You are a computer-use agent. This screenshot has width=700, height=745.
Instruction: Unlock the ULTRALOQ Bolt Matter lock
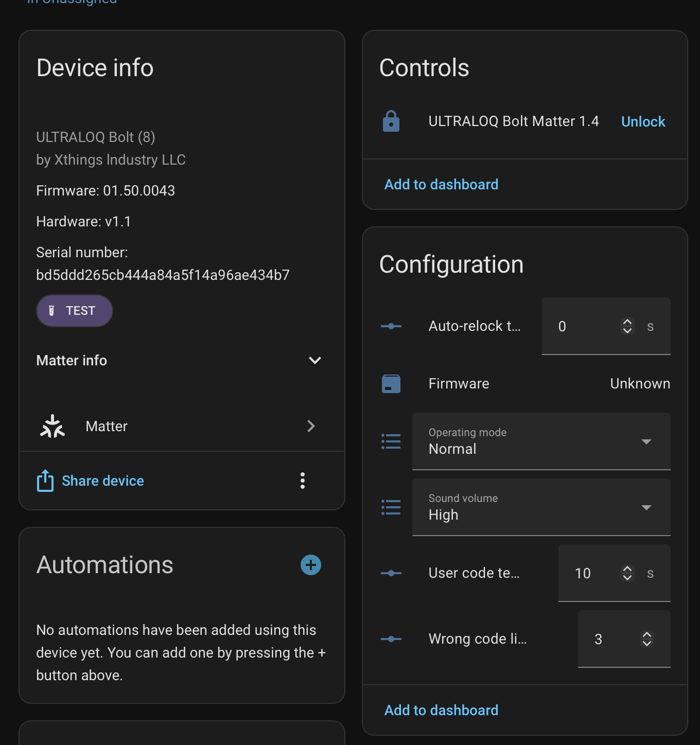tap(643, 121)
